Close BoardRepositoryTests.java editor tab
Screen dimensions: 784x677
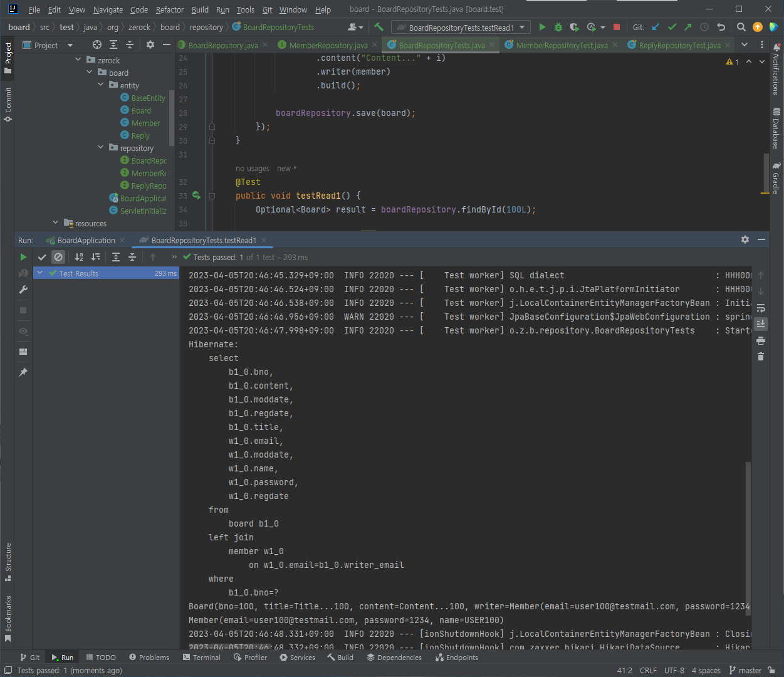coord(493,45)
